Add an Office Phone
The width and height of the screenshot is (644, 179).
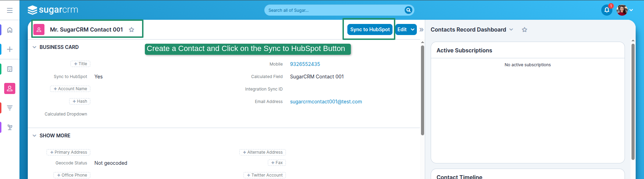(x=72, y=175)
